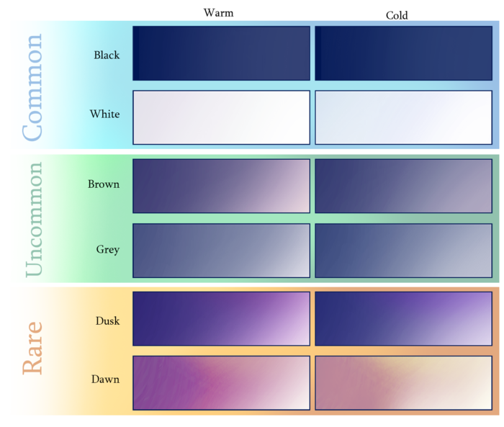Select the Brown row label

104,184
